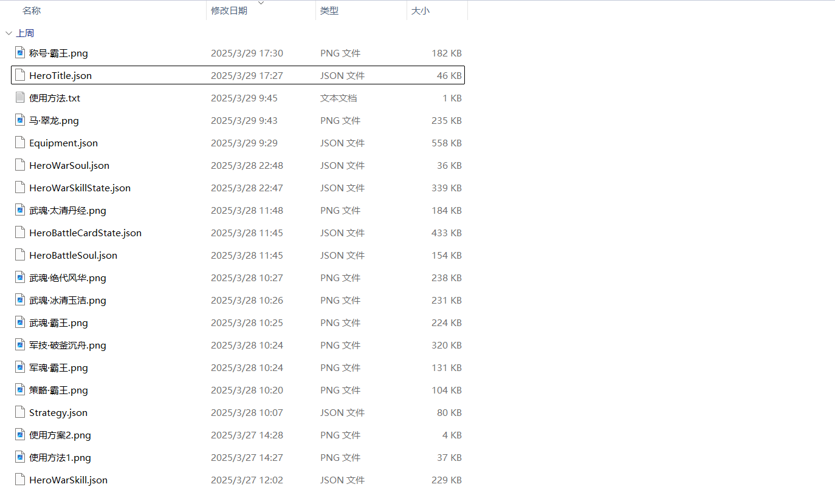
Task: Click the image icon of 军技·破釜沉舟.png
Action: point(20,345)
